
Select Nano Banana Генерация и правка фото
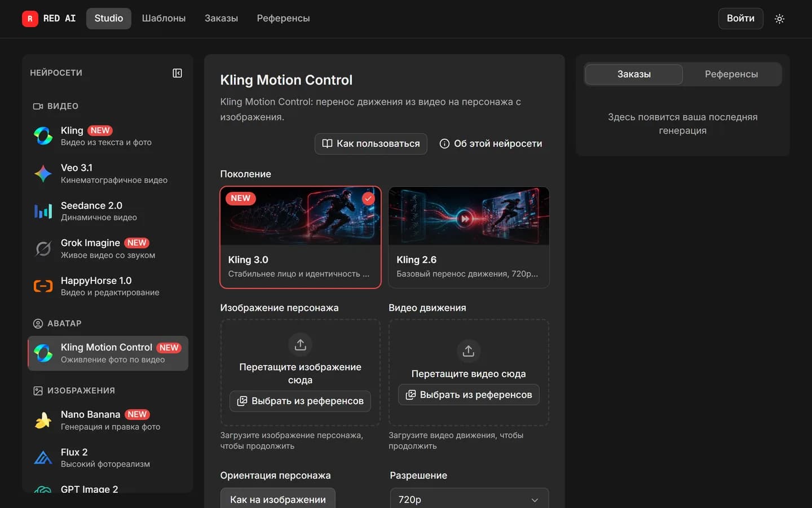108,420
